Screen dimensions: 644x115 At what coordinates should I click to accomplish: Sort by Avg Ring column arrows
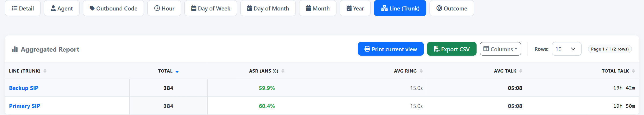coord(421,71)
